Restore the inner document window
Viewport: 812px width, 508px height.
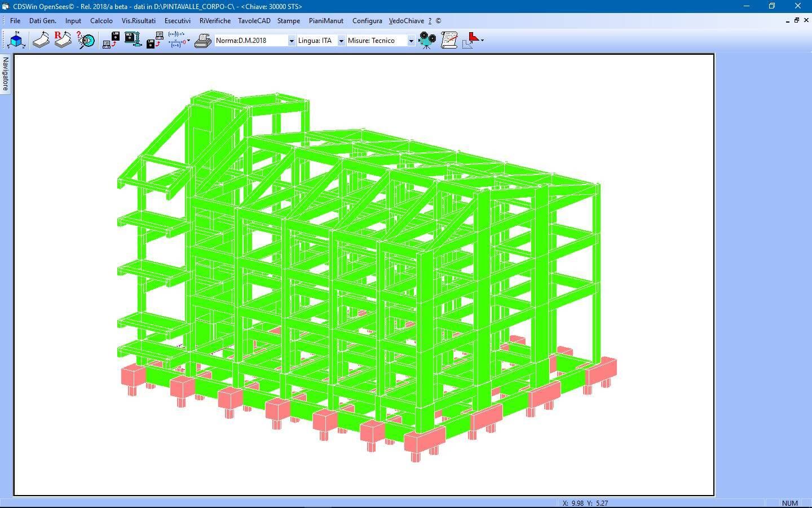click(x=797, y=20)
